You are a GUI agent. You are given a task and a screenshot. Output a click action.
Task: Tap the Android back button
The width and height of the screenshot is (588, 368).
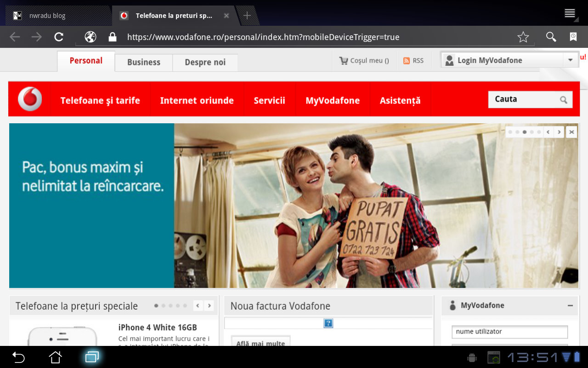coord(18,357)
